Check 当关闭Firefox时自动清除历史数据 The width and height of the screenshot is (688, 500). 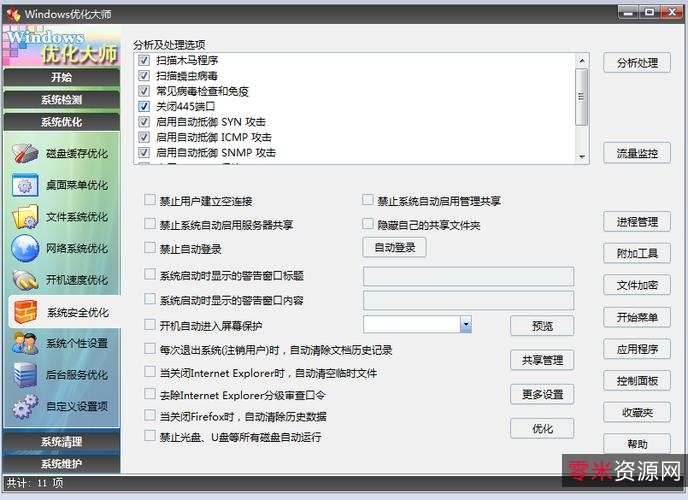(150, 415)
